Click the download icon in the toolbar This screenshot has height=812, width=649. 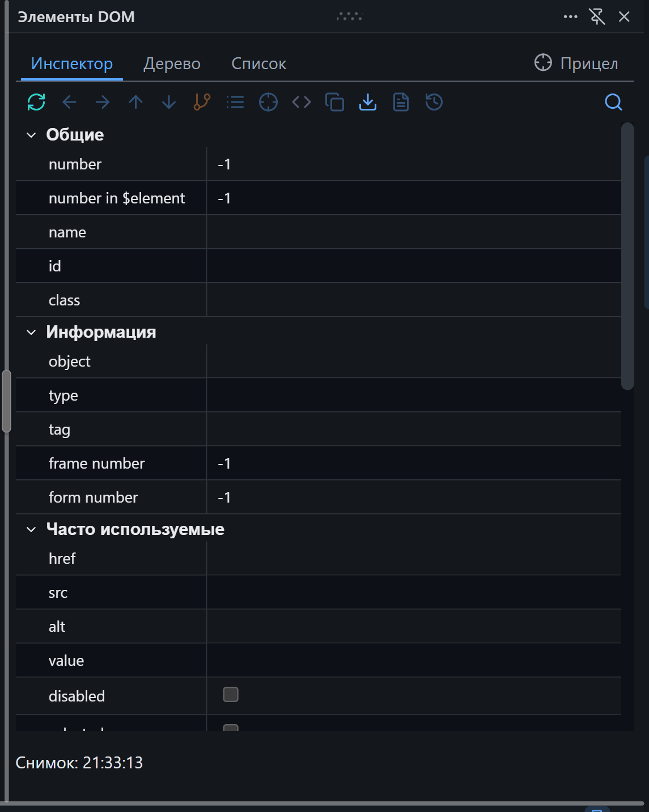pos(368,102)
